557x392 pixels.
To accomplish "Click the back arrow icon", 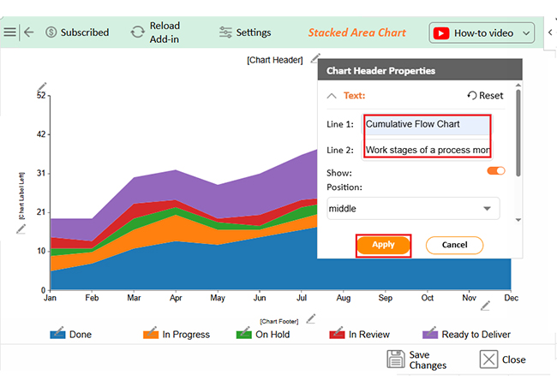I will coord(29,33).
